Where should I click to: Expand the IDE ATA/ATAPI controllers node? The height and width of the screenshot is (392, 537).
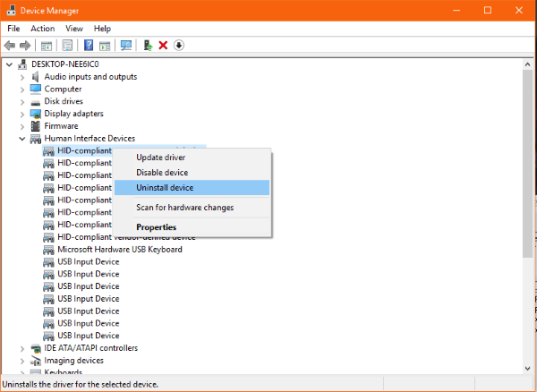point(22,348)
